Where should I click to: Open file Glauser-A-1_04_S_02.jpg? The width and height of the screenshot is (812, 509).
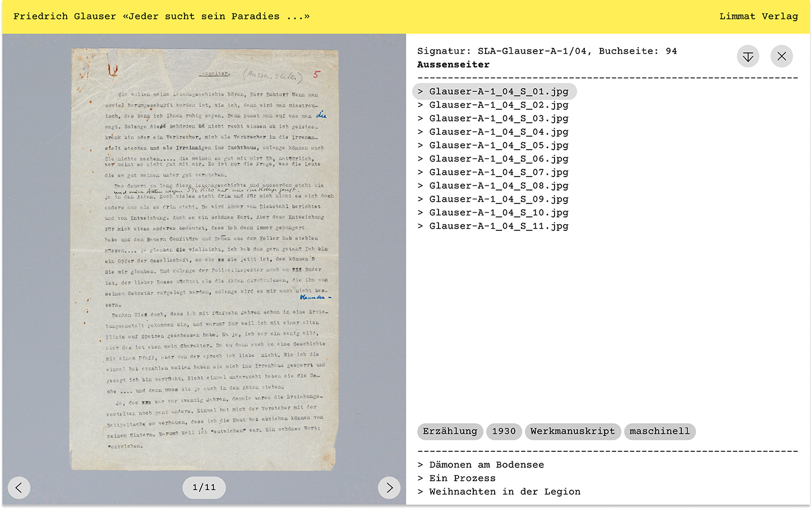tap(498, 105)
